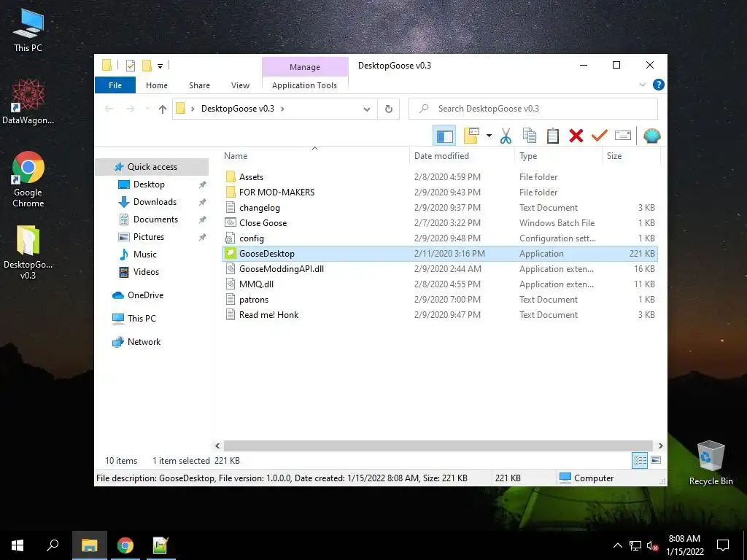747x560 pixels.
Task: Click the Forward navigation arrow
Action: coord(130,109)
